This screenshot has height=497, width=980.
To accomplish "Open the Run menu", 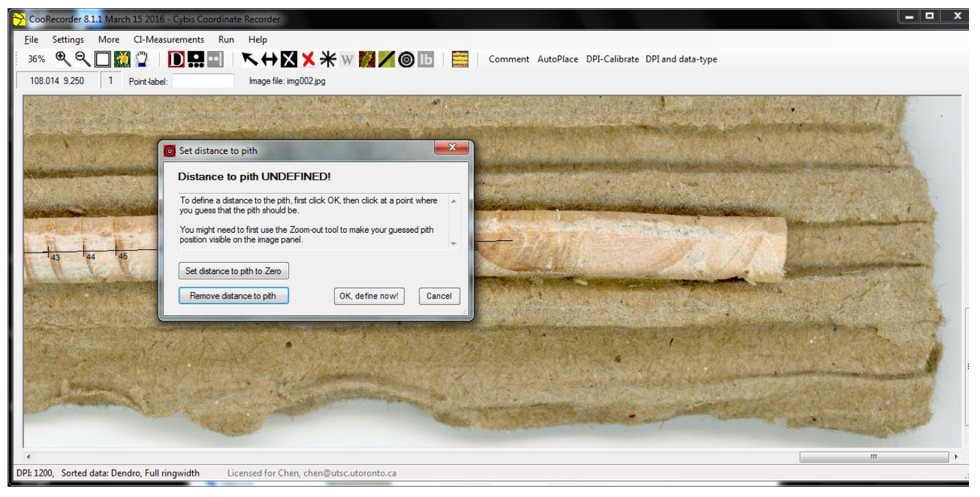I will [x=226, y=40].
